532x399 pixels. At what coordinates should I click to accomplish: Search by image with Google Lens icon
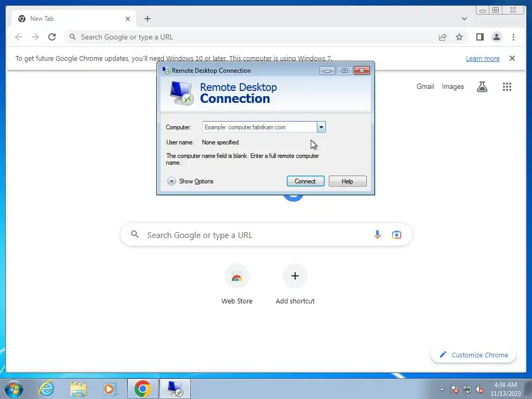click(396, 234)
